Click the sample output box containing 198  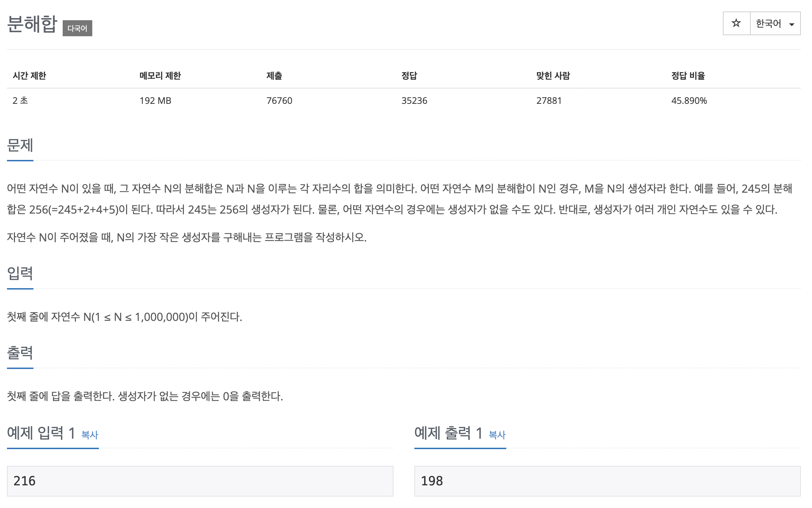[607, 481]
